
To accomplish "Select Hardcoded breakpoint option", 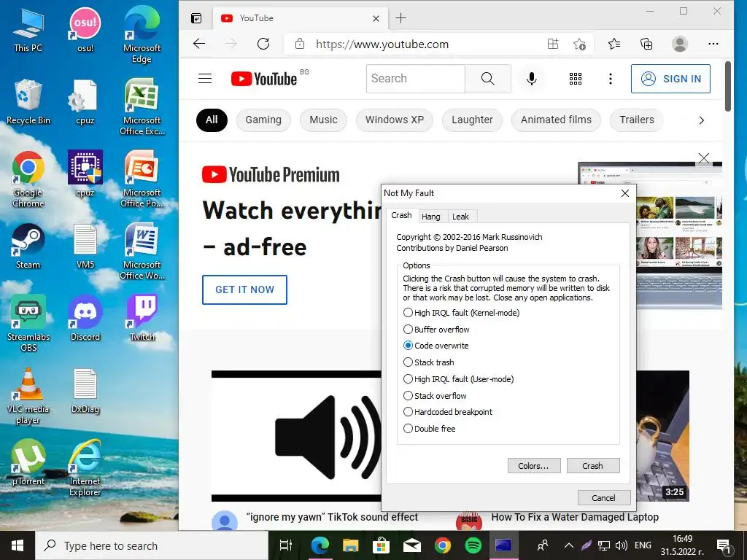I will (447, 412).
